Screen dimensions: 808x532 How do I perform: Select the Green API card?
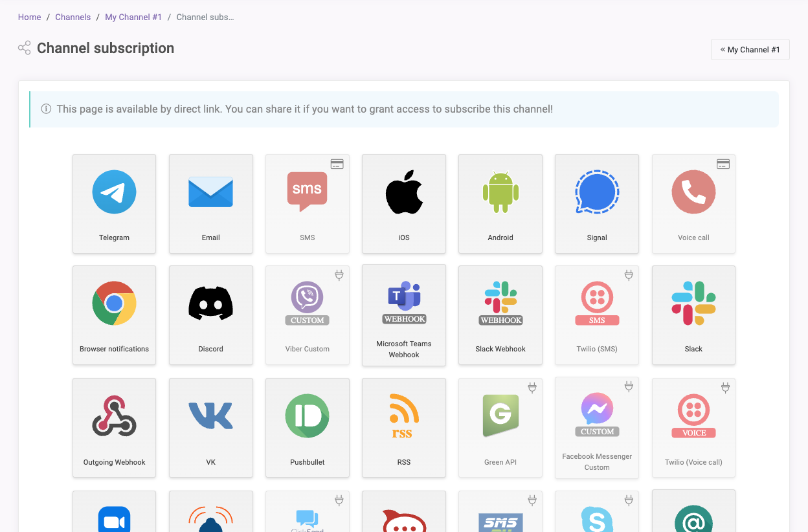[x=500, y=428]
